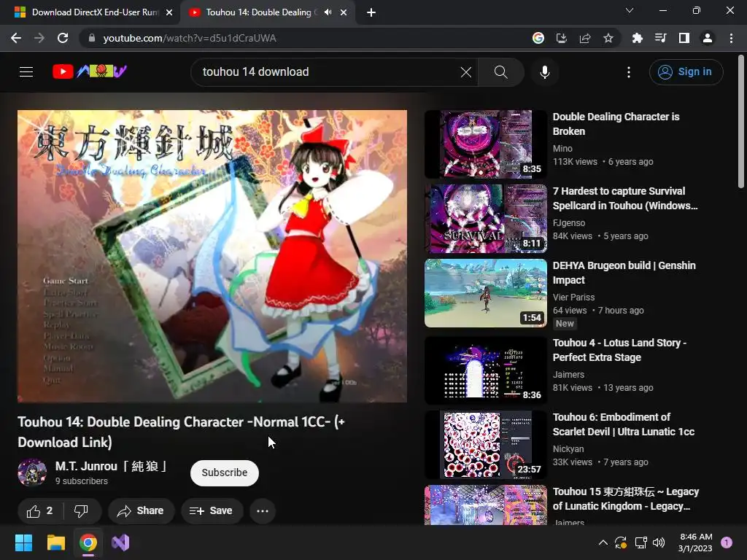The width and height of the screenshot is (747, 560).
Task: Close the Touhou 14 YouTube tab
Action: [344, 12]
